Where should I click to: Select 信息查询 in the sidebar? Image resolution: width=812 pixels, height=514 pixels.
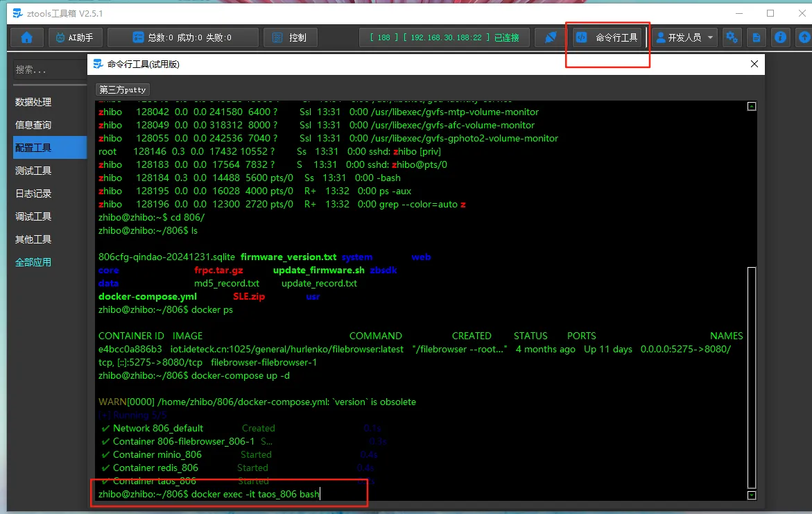(x=33, y=125)
